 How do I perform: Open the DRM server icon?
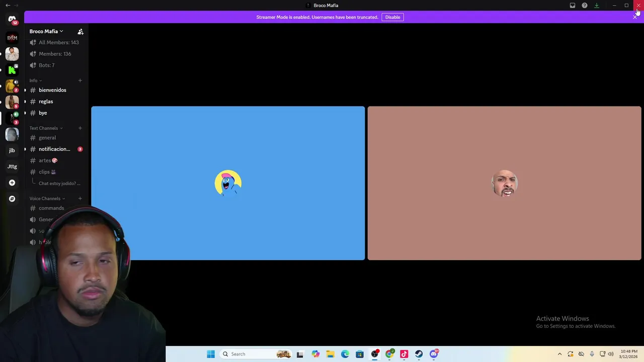click(12, 38)
